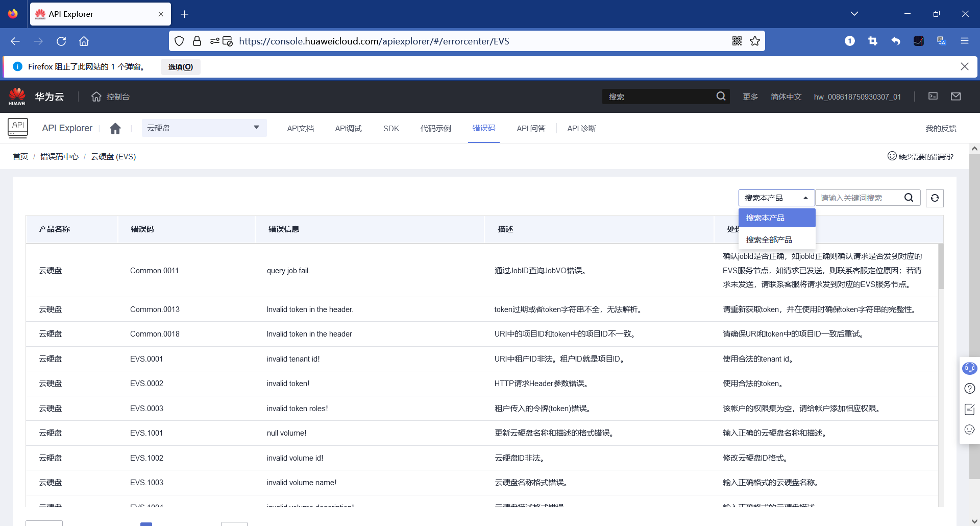Image resolution: width=980 pixels, height=526 pixels.
Task: Open the customer service headset icon
Action: coord(969,368)
